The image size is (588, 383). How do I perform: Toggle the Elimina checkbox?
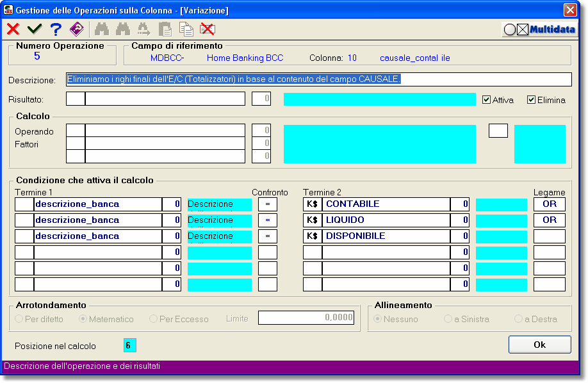click(x=531, y=100)
